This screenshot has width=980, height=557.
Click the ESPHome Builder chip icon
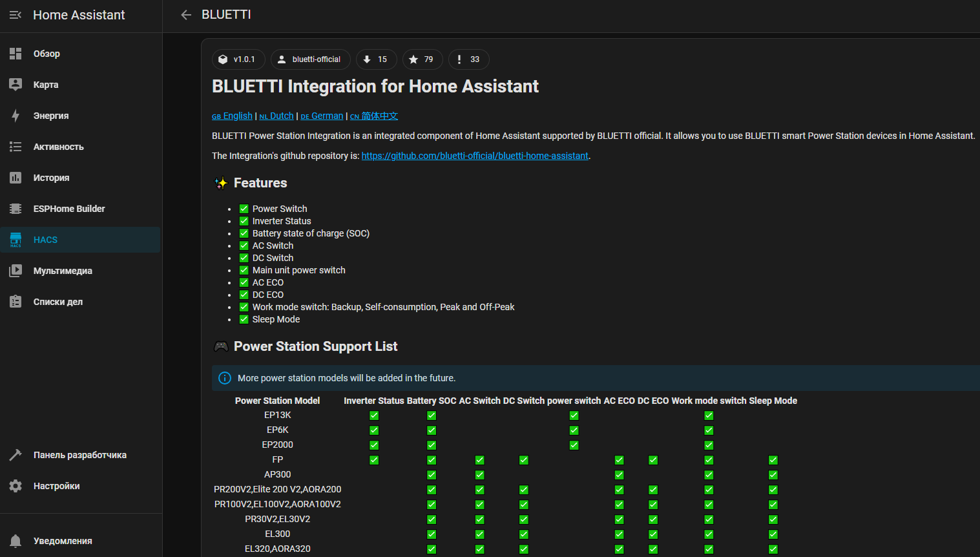[16, 209]
